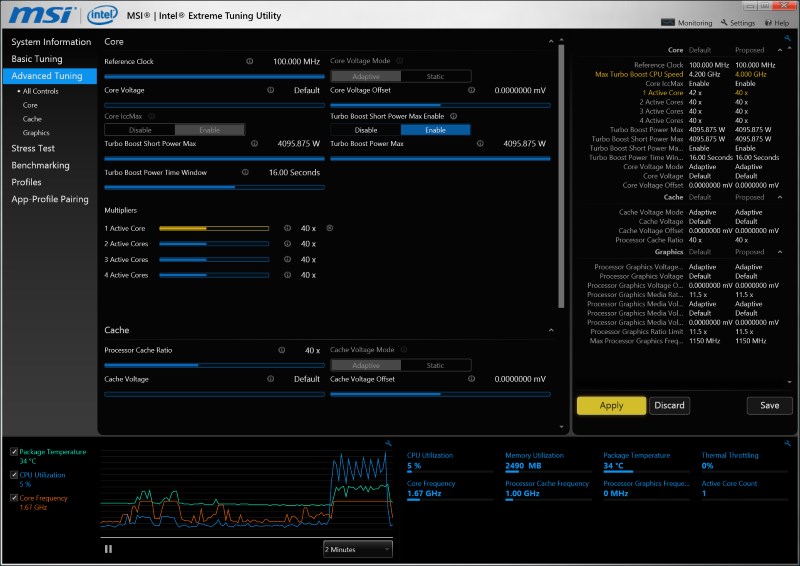Collapse the Cache section in the tuning panel

tap(551, 330)
